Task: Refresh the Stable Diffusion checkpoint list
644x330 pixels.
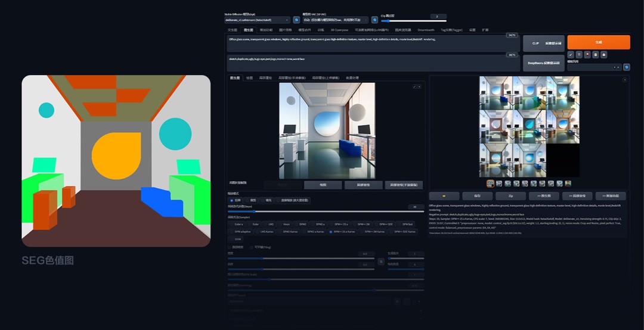Action: pyautogui.click(x=296, y=20)
